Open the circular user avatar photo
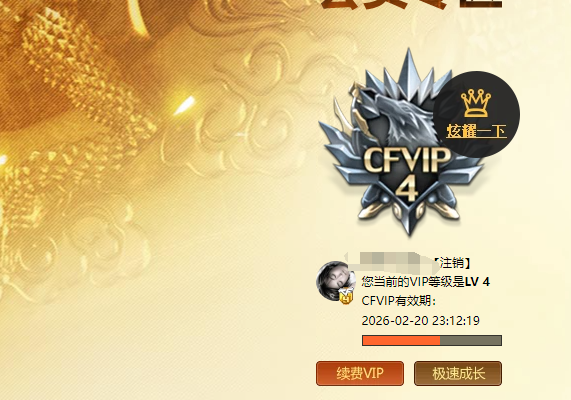 pos(336,281)
